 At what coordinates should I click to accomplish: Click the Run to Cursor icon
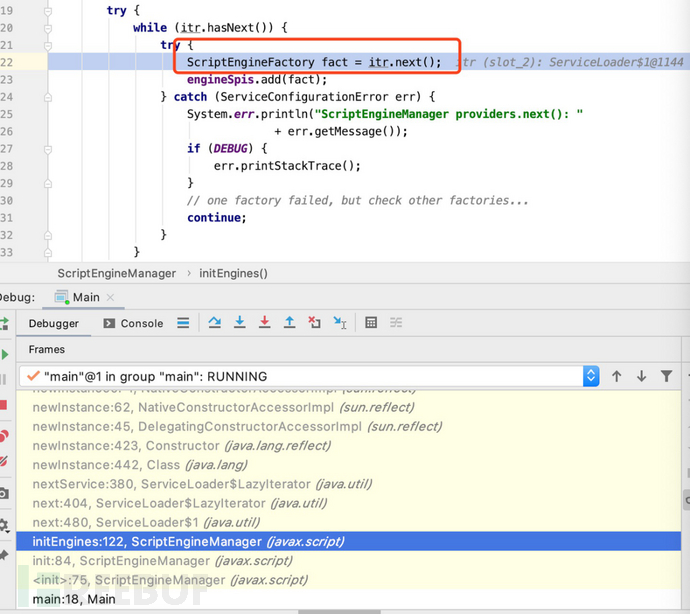[340, 323]
